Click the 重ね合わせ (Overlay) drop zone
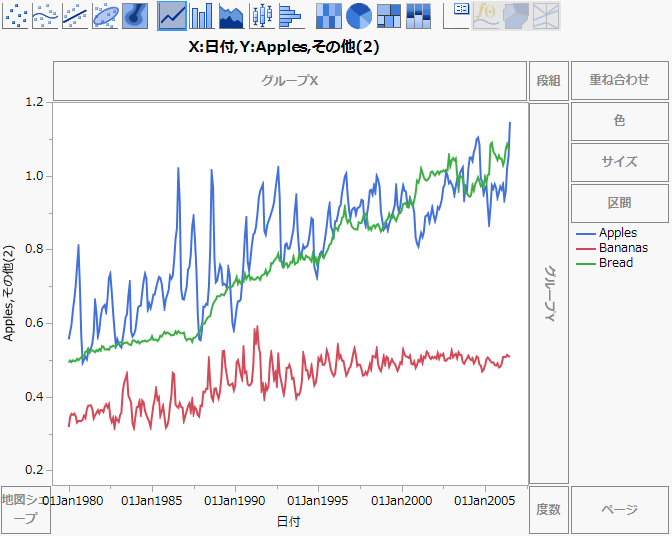 click(619, 80)
